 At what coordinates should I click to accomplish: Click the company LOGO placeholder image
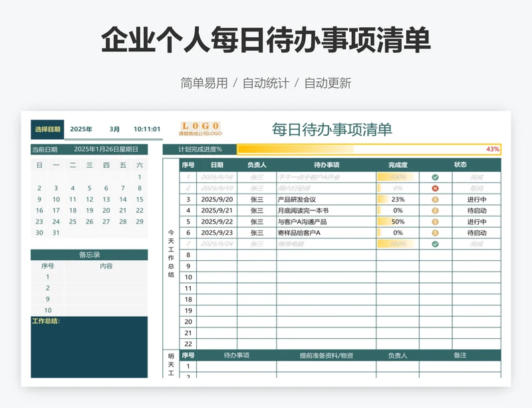(200, 128)
